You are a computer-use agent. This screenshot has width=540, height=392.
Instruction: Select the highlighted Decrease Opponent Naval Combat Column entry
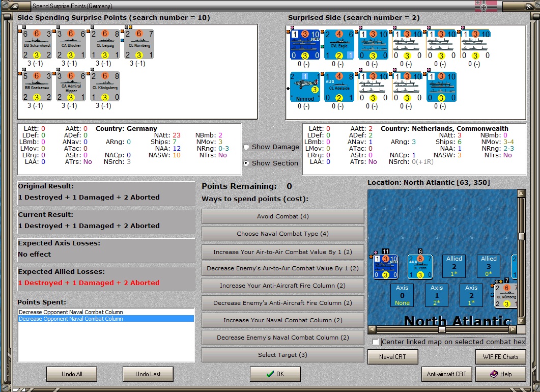[106, 319]
